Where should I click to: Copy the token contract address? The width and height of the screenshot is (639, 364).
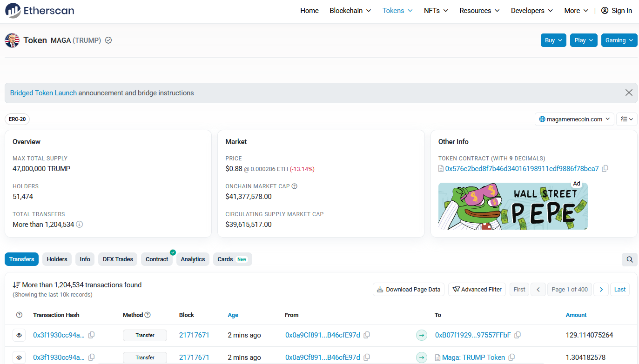click(x=605, y=168)
